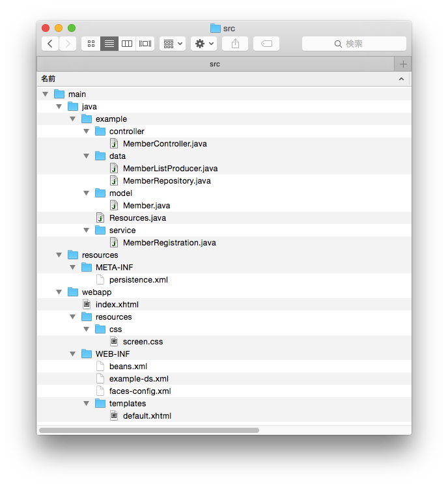Click the MemberRepository.java file icon
This screenshot has height=487, width=448.
coord(114,181)
